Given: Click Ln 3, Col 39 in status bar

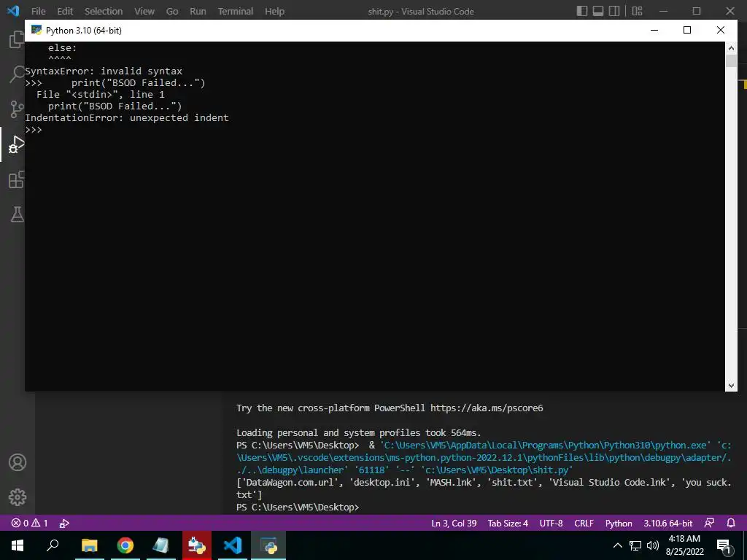Looking at the screenshot, I should 454,523.
